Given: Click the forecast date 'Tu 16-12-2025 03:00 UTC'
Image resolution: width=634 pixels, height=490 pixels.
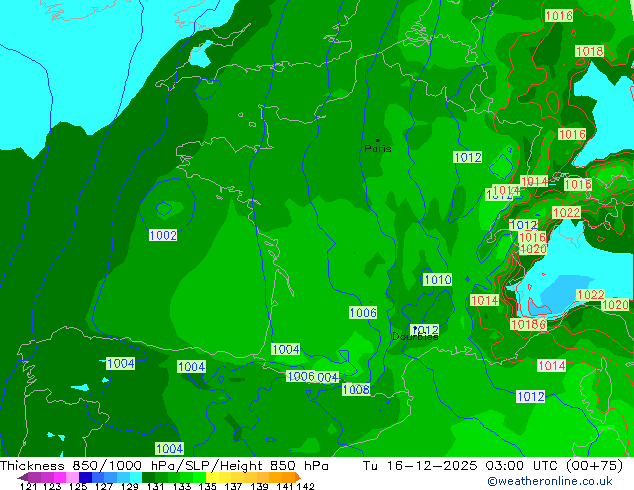Looking at the screenshot, I should pyautogui.click(x=462, y=466).
